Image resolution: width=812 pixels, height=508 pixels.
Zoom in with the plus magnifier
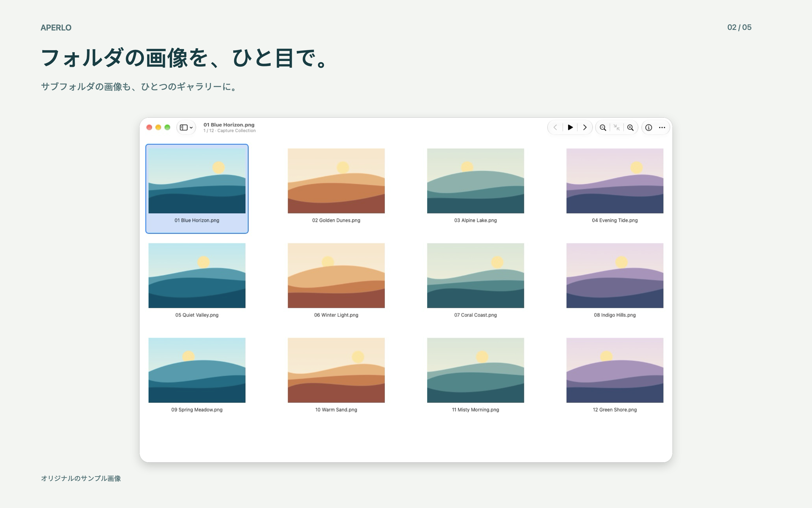click(x=630, y=128)
